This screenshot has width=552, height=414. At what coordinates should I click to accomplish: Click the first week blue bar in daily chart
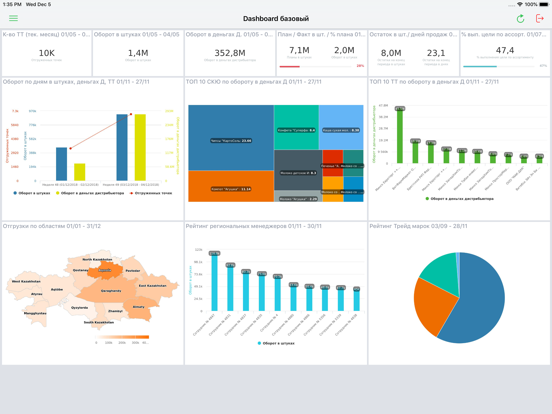[x=61, y=164]
